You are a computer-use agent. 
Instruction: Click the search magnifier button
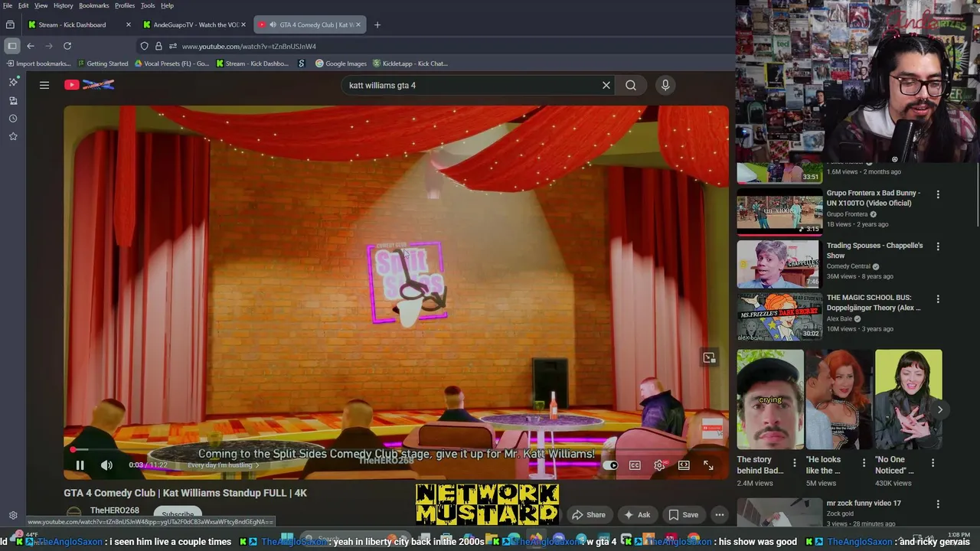(x=631, y=85)
